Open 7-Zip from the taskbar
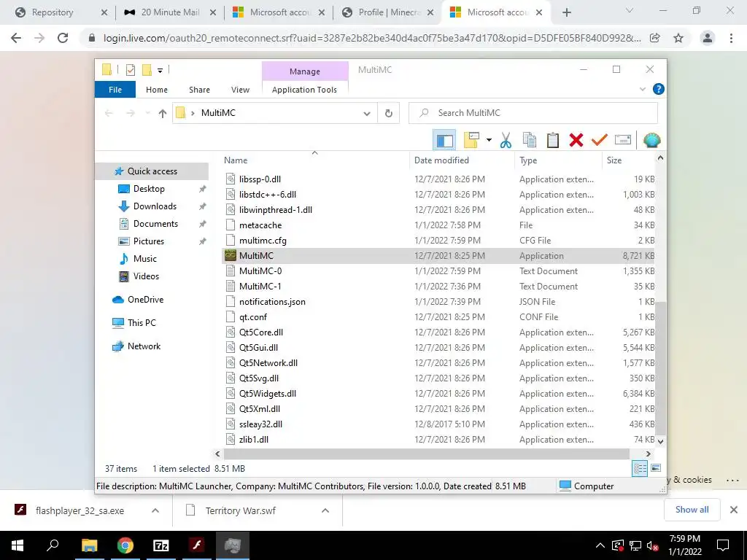This screenshot has width=747, height=560. 161,545
